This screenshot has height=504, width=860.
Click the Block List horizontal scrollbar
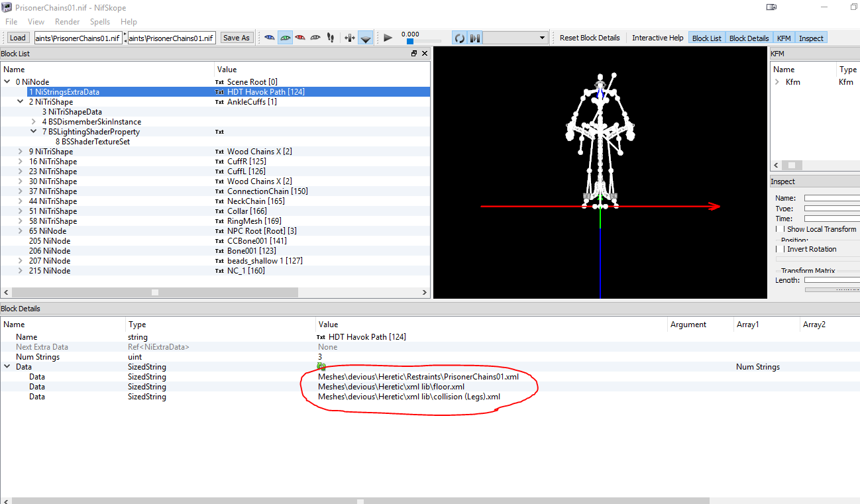[155, 292]
